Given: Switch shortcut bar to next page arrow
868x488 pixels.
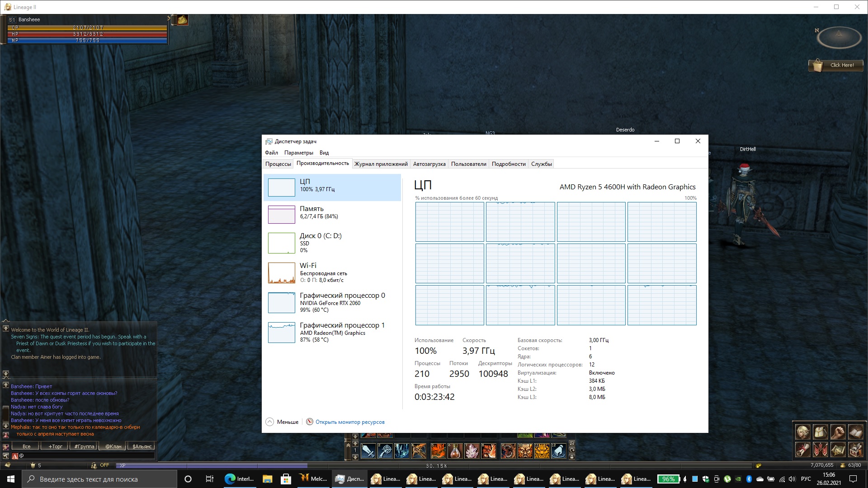Looking at the screenshot, I should pos(355,457).
